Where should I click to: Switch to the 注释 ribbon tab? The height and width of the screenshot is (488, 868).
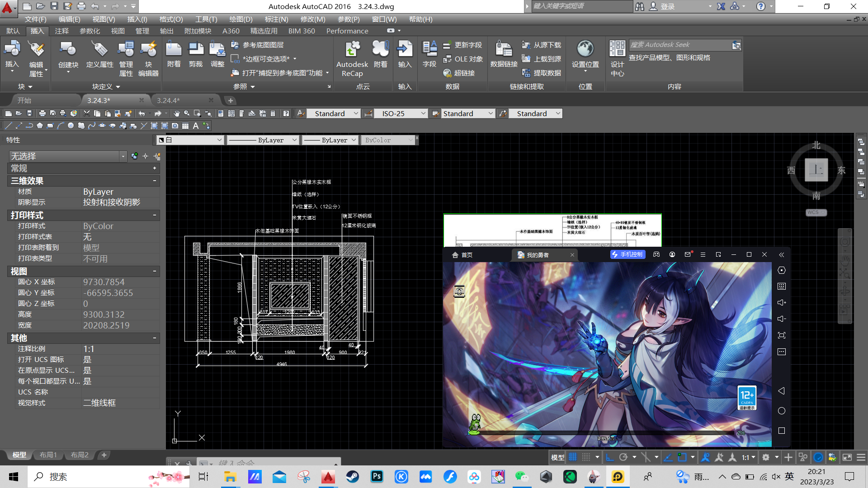tap(62, 31)
